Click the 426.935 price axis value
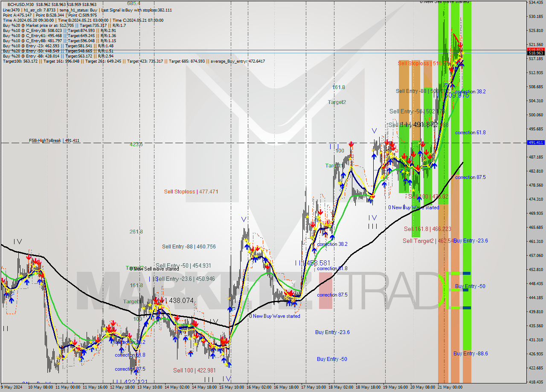Image resolution: width=546 pixels, height=392 pixels. point(536,354)
